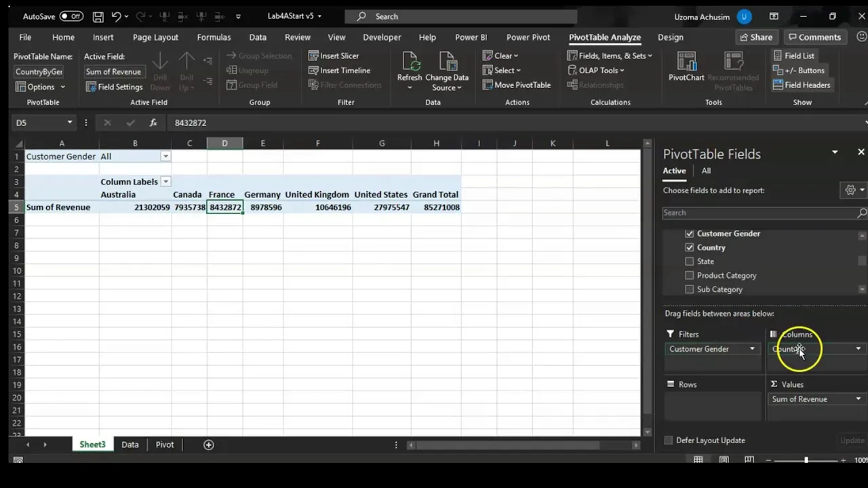This screenshot has width=868, height=488.
Task: Check the Sub Category field
Action: pyautogui.click(x=690, y=289)
